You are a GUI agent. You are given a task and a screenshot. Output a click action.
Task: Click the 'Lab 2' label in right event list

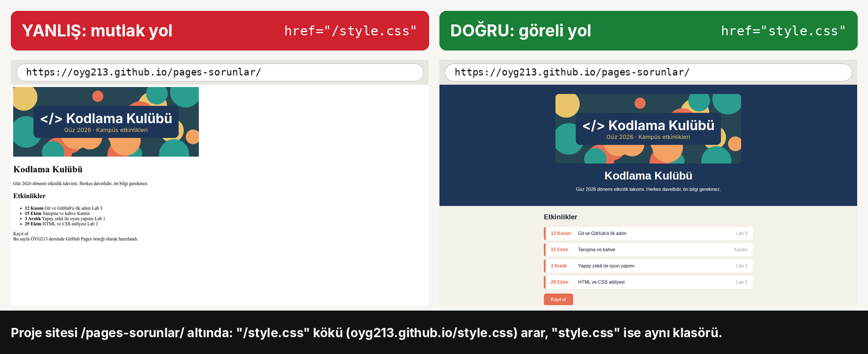click(742, 282)
